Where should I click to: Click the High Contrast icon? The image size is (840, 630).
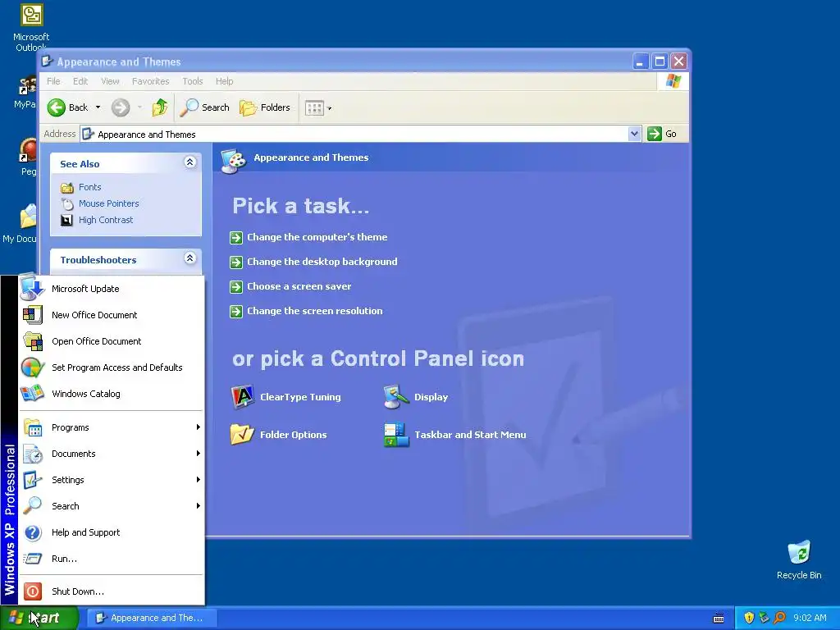tap(66, 220)
